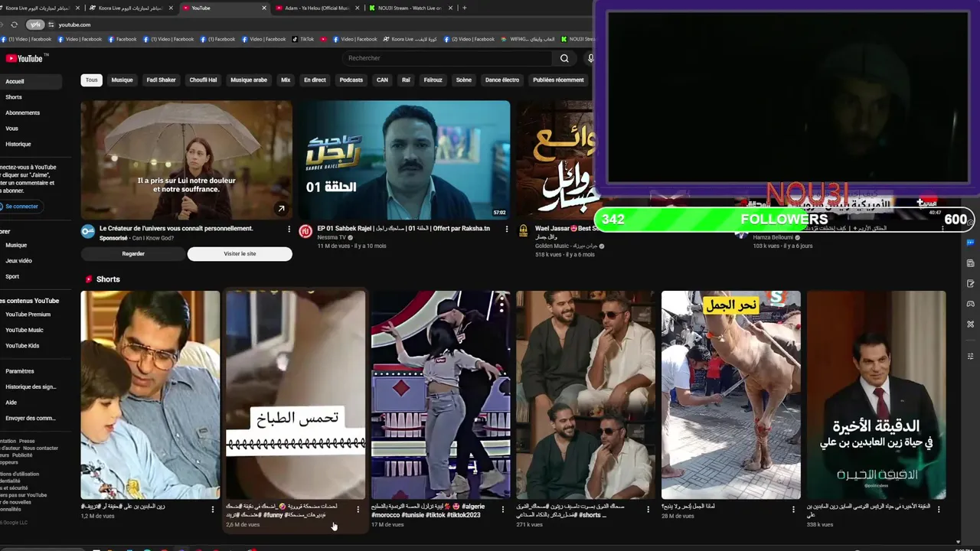Click the VPN badge in address bar
Screen dimensions: 980x551
[x=35, y=24]
